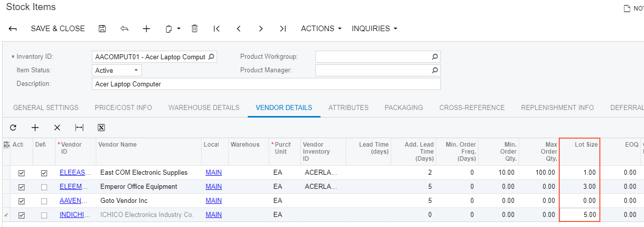Go to the first record icon
The height and width of the screenshot is (227, 644).
(217, 29)
